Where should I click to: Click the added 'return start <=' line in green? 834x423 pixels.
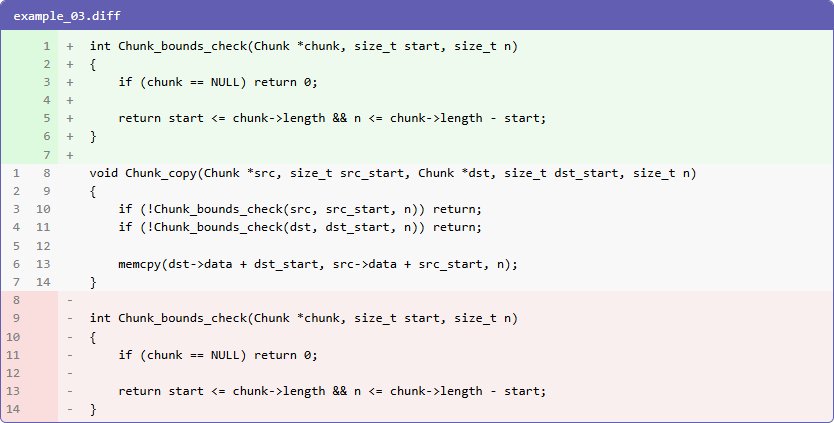[332, 118]
